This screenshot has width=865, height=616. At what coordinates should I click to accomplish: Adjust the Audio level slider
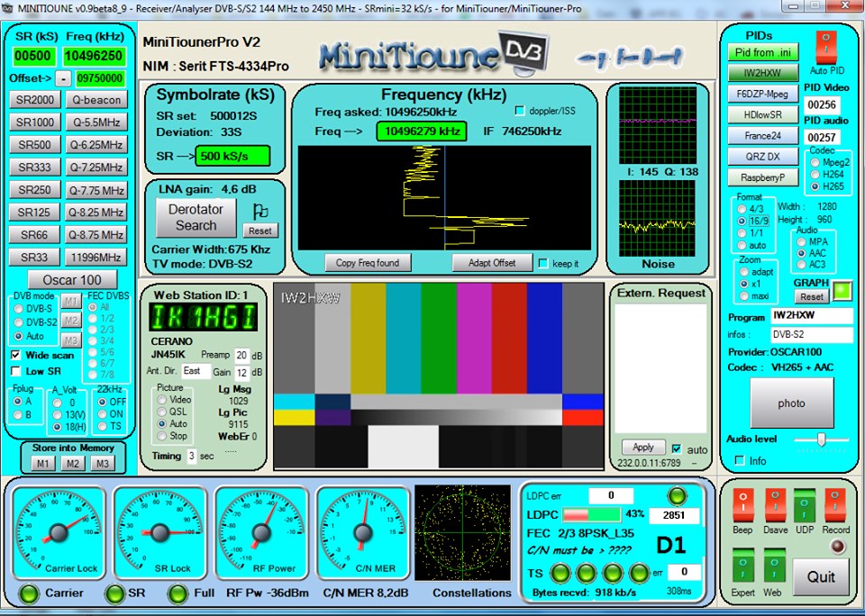(822, 439)
